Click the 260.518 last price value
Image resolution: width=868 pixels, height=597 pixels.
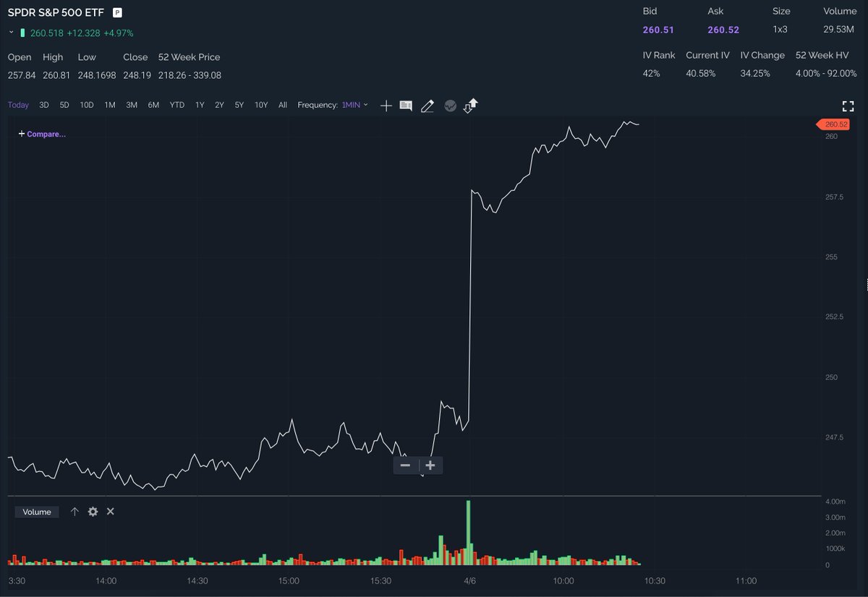[47, 33]
